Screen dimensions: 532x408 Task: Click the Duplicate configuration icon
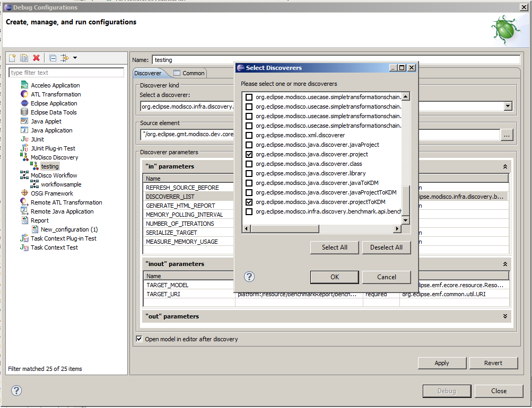[x=24, y=58]
